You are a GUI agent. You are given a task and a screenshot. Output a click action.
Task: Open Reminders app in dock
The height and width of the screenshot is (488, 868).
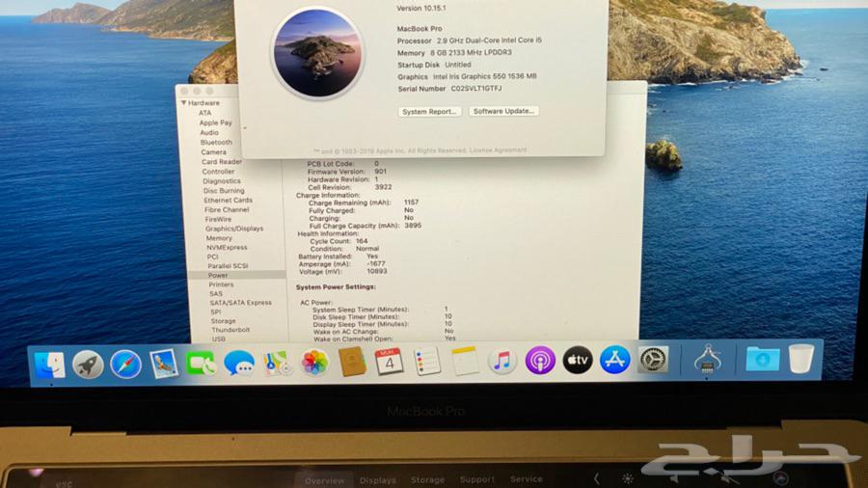[x=427, y=362]
